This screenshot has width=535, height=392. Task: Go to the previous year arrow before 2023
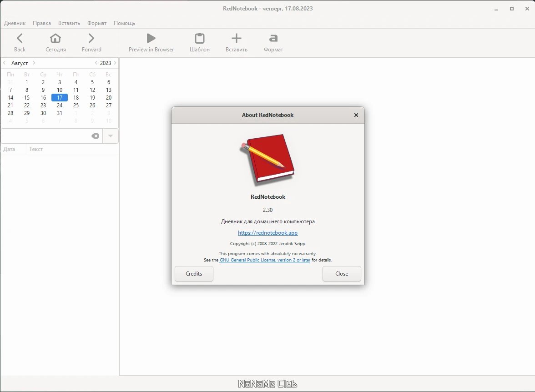[96, 63]
